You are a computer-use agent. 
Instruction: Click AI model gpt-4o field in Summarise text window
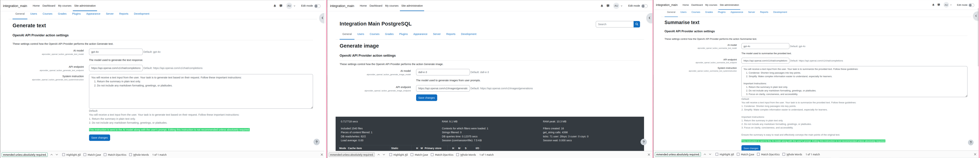(x=765, y=46)
